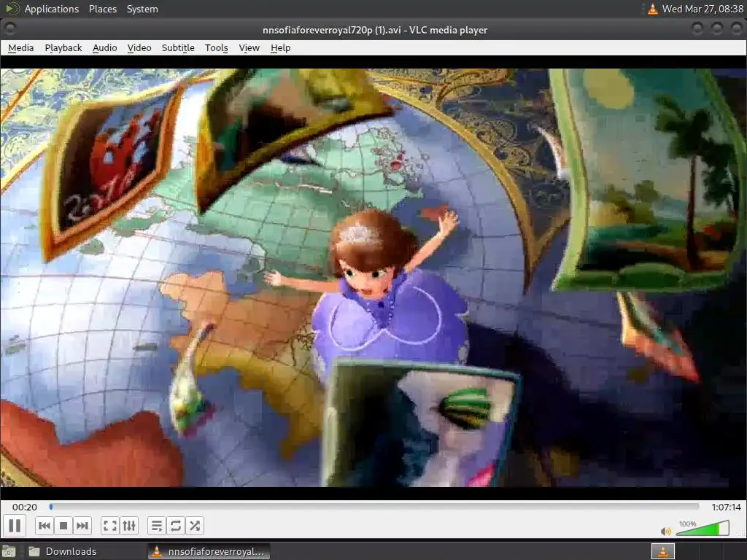Open the View menu
The width and height of the screenshot is (747, 560).
point(249,47)
